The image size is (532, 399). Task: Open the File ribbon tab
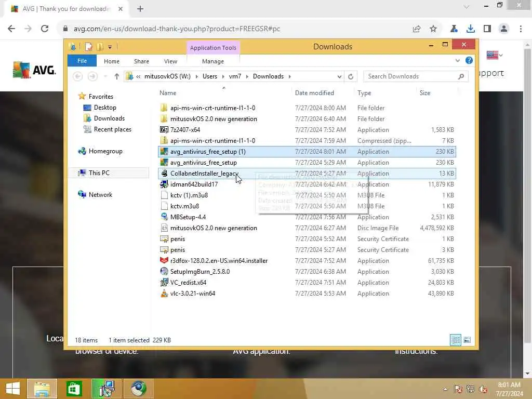82,61
